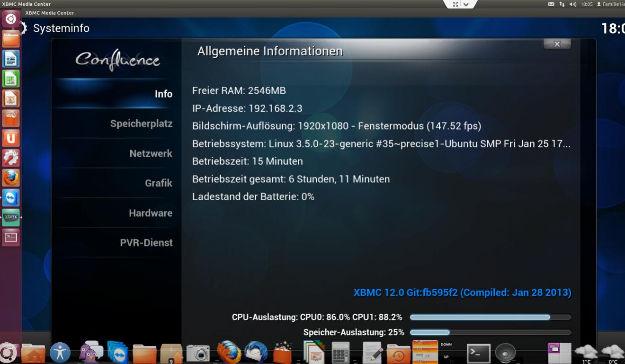625x364 pixels.
Task: Click the pink workspace pager in the dock
Action: (559, 353)
